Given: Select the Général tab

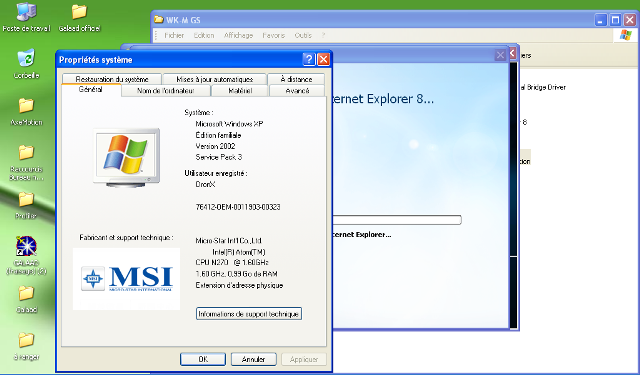Looking at the screenshot, I should (x=91, y=89).
